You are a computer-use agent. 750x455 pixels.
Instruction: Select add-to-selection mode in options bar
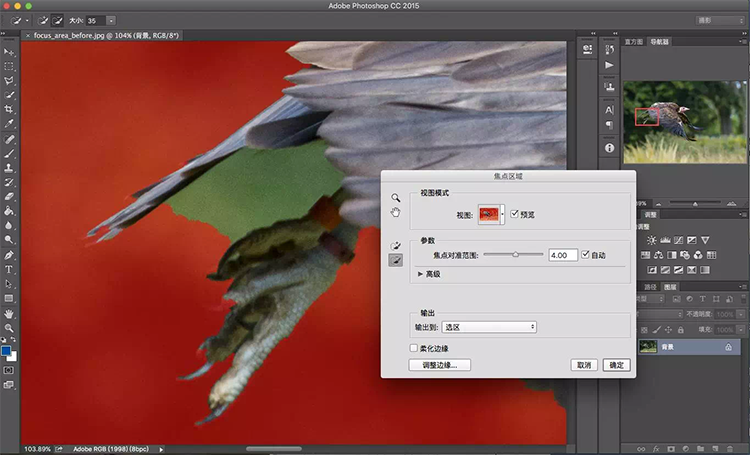[x=43, y=21]
